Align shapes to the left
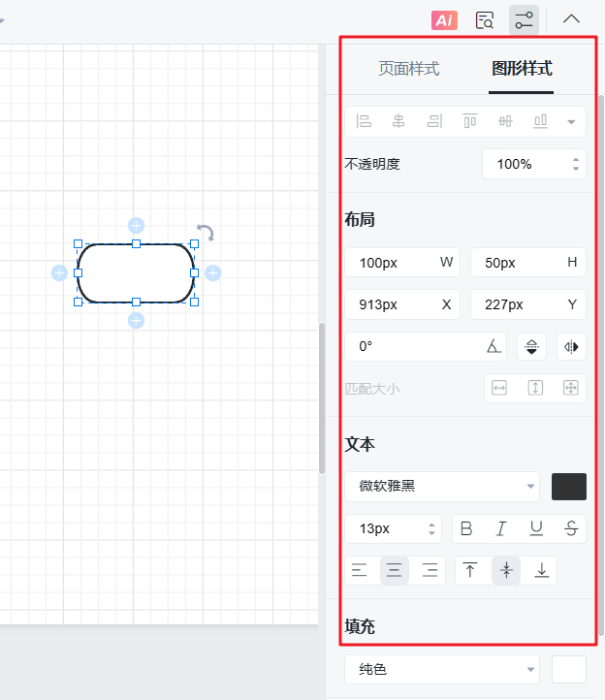Viewport: 605px width, 700px height. tap(364, 121)
